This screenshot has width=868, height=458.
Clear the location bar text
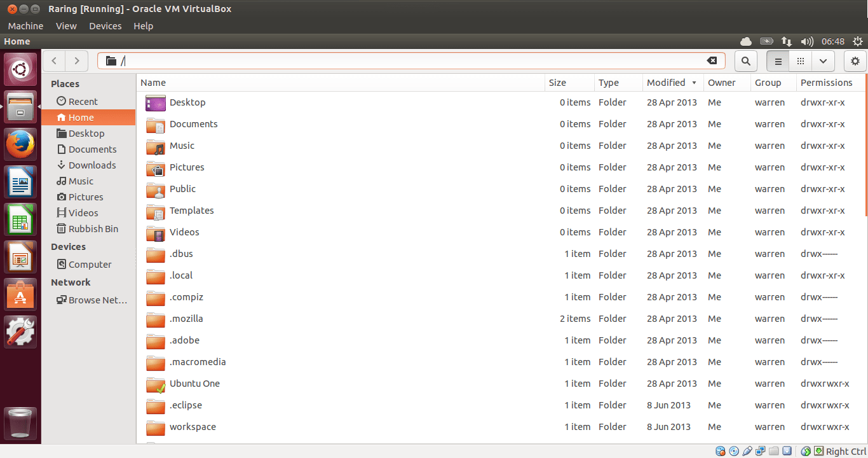[712, 61]
